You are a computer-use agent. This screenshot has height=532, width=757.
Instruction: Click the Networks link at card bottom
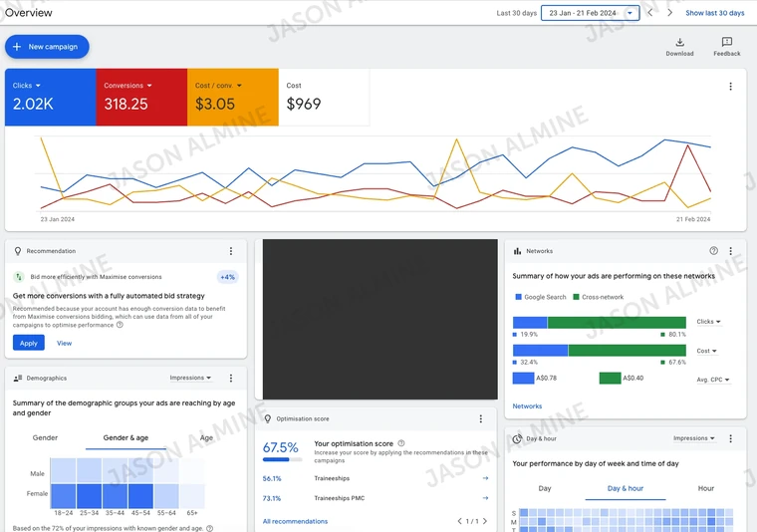[x=527, y=406]
